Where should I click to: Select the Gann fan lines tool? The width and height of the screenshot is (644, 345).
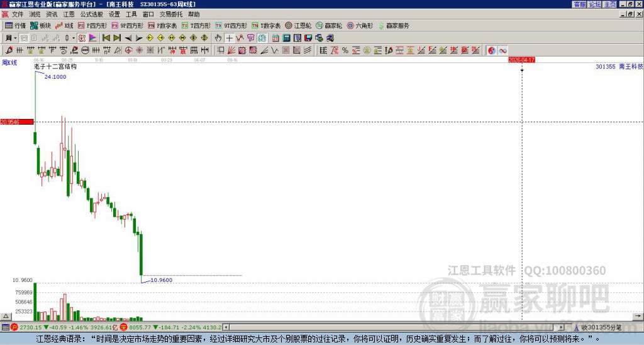(x=231, y=50)
